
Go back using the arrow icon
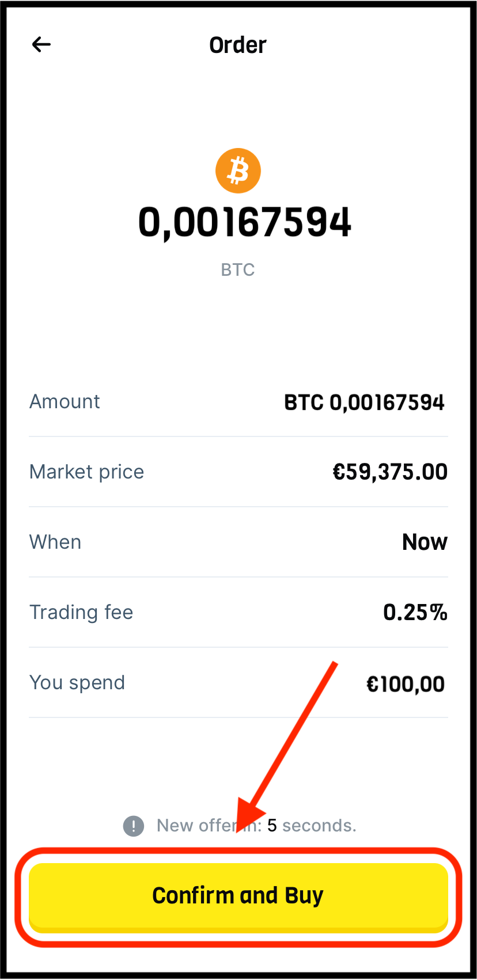coord(41,44)
